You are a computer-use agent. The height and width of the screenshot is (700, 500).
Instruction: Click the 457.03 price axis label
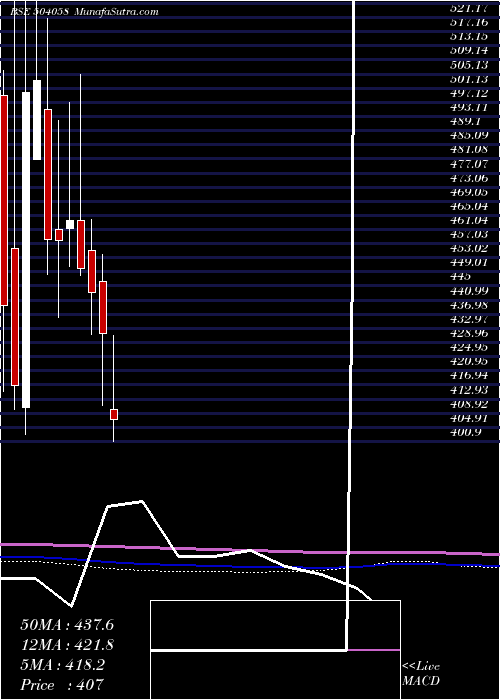tap(470, 235)
